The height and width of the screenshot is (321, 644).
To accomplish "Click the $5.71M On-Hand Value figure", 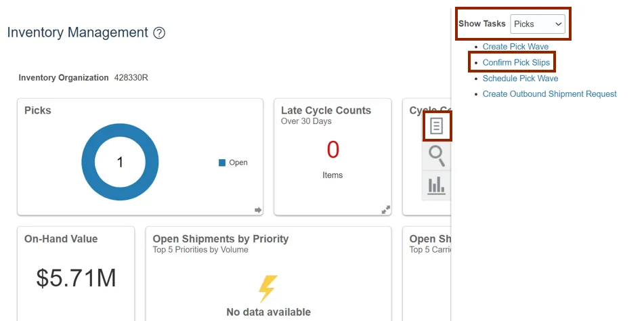I will click(x=76, y=278).
